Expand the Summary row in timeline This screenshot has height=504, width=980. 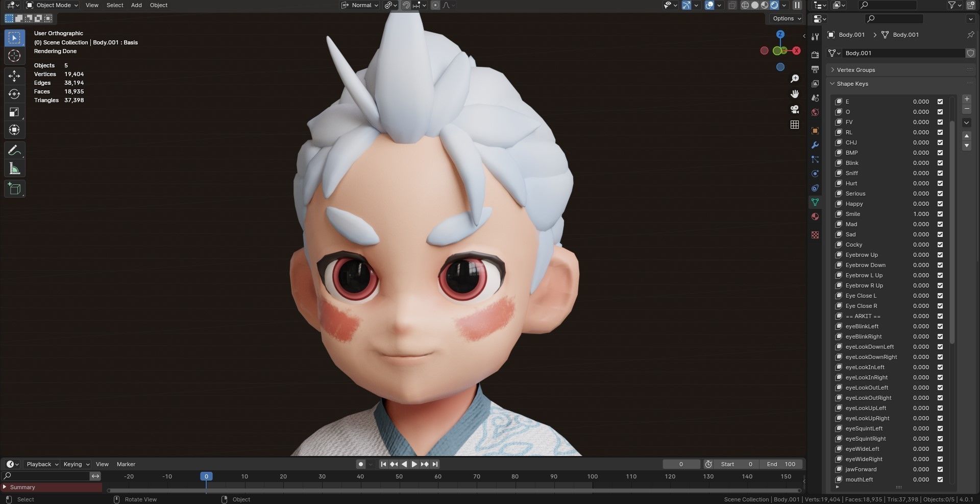[x=5, y=487]
